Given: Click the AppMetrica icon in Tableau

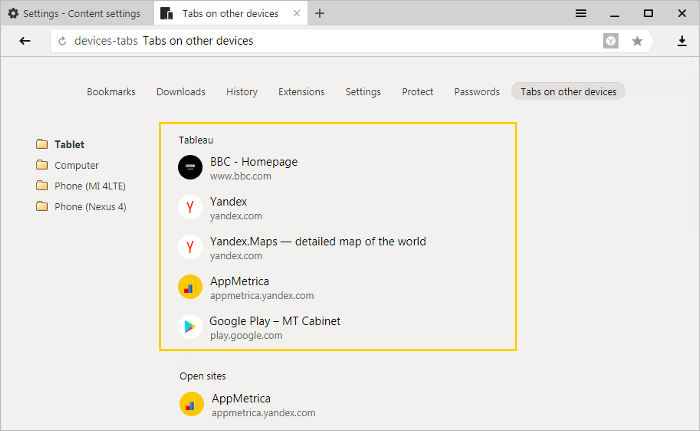Looking at the screenshot, I should tap(190, 286).
